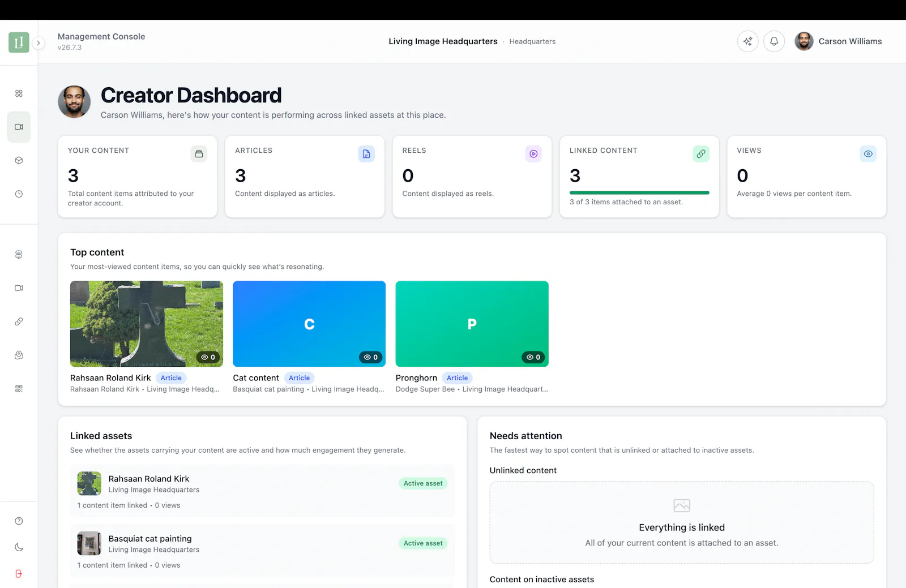This screenshot has width=906, height=588.
Task: Select the highlighted video camera sidebar icon
Action: (x=19, y=127)
